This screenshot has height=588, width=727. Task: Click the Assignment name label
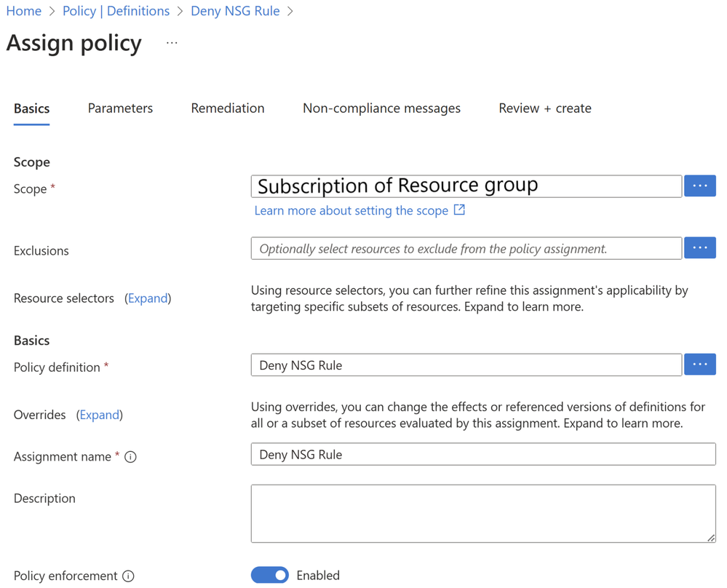pos(63,457)
